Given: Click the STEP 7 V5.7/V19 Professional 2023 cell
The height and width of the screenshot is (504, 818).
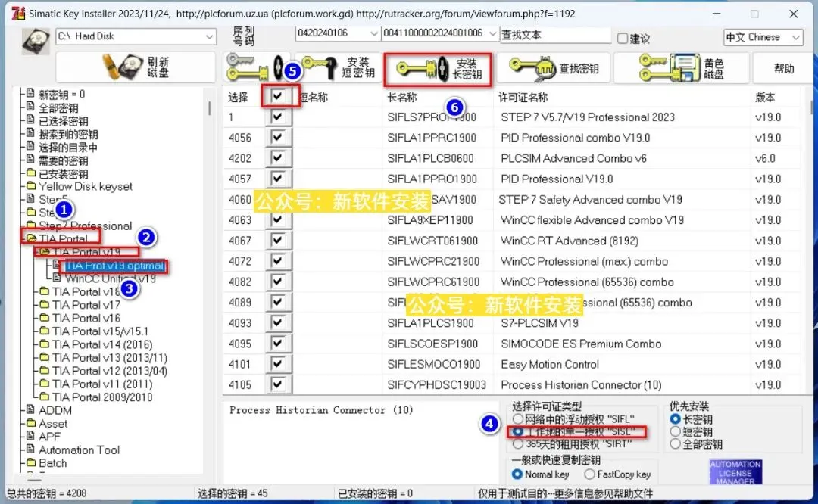Looking at the screenshot, I should coord(588,117).
